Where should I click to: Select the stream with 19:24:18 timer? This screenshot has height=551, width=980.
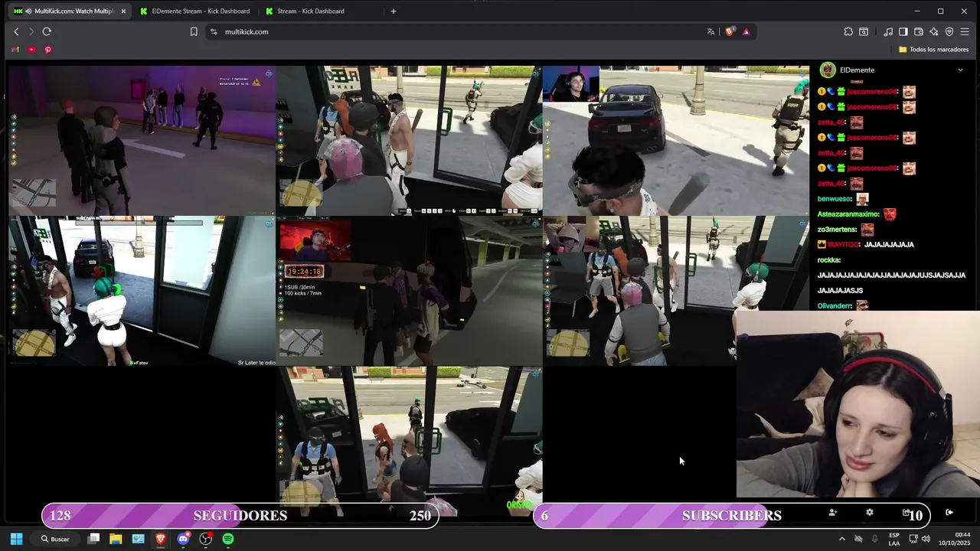pyautogui.click(x=409, y=291)
